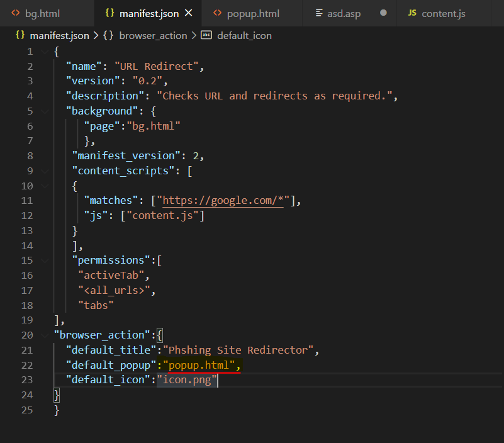Collapse the "permissions" array at line 15
The width and height of the screenshot is (504, 443).
tap(44, 260)
